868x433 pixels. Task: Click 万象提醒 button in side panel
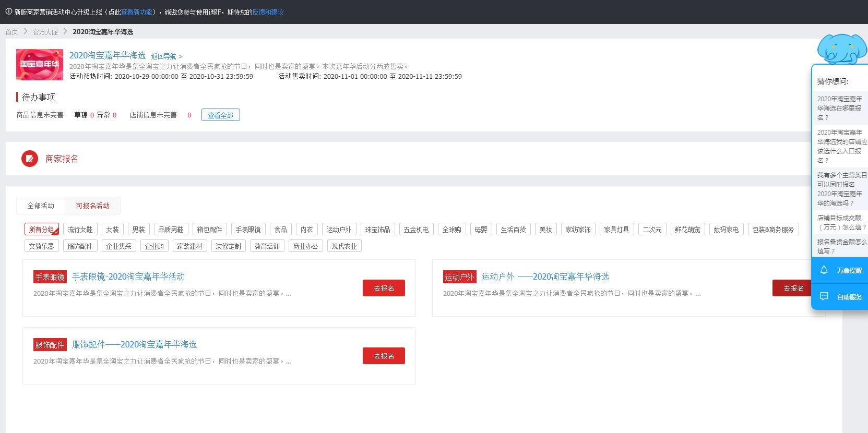[840, 270]
